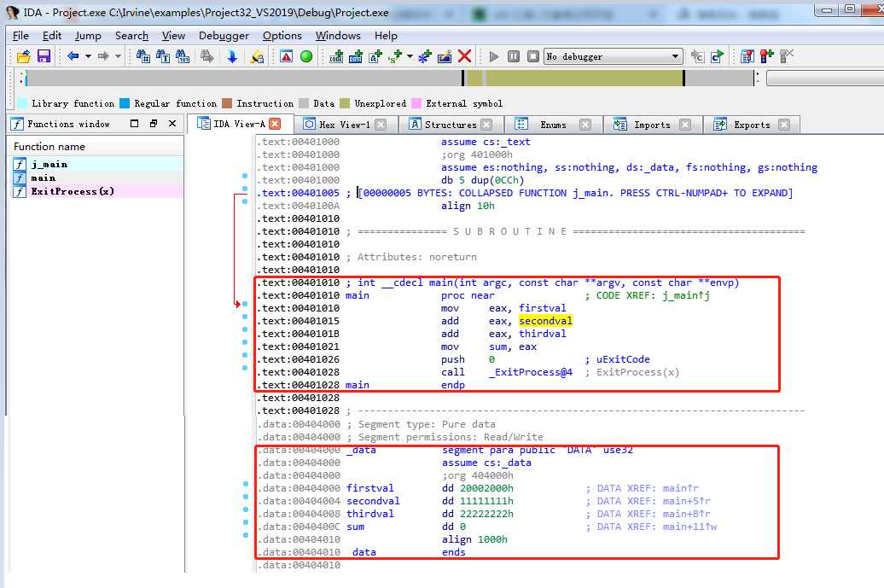Click the highlighter with lock icon
The width and height of the screenshot is (884, 588).
(257, 56)
